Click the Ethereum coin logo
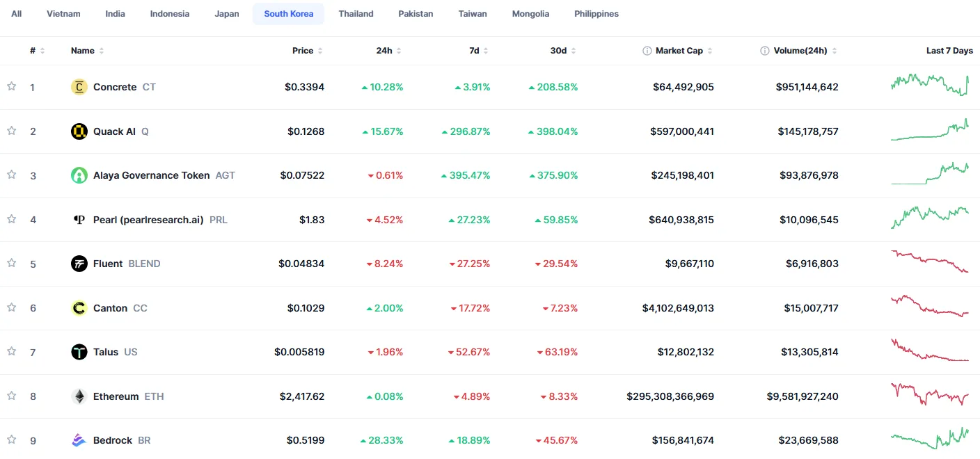Image resolution: width=980 pixels, height=459 pixels. click(x=79, y=396)
